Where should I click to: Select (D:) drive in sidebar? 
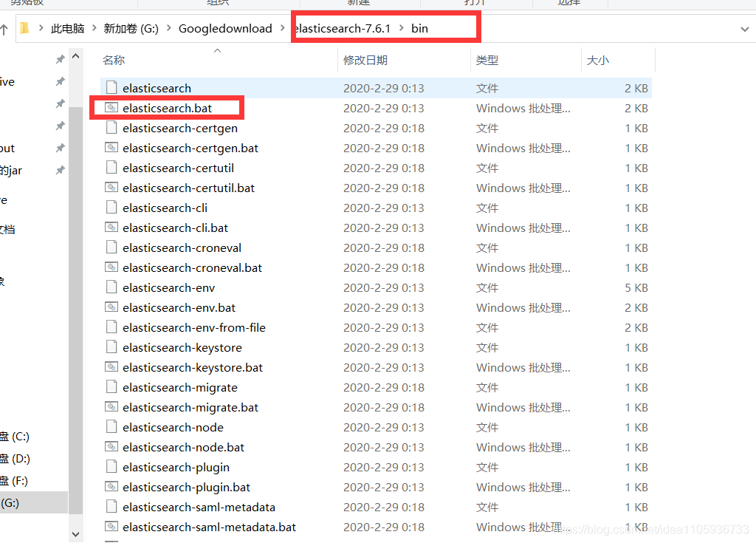(15, 459)
